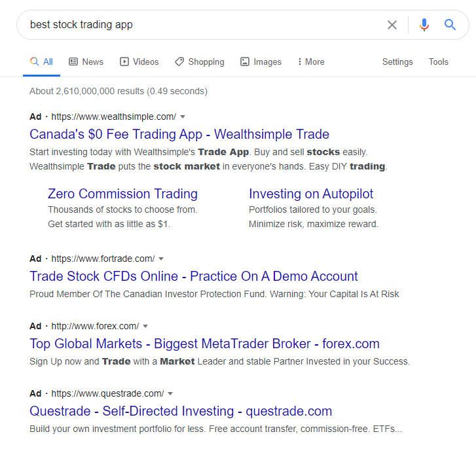
Task: Expand the More search options menu
Action: 310,62
